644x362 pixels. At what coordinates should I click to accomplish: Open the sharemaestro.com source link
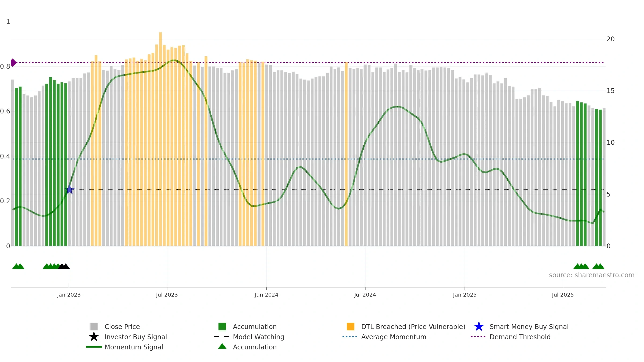[x=591, y=275]
